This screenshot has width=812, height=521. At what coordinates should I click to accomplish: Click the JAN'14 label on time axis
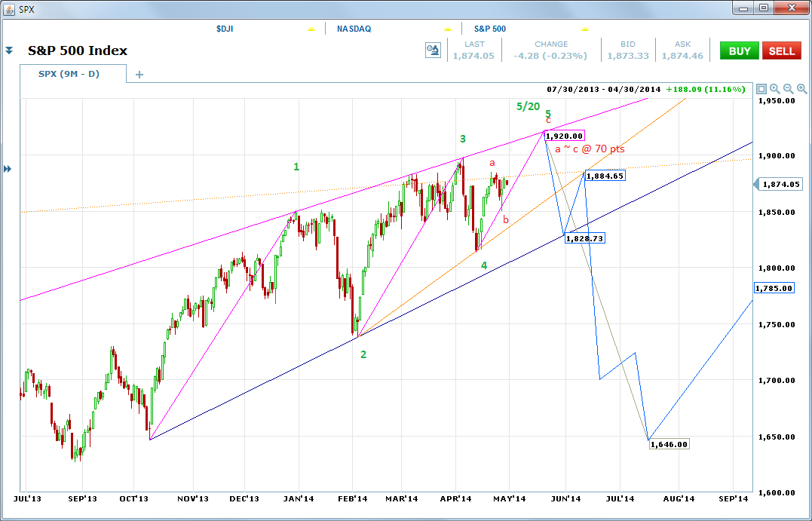click(299, 498)
